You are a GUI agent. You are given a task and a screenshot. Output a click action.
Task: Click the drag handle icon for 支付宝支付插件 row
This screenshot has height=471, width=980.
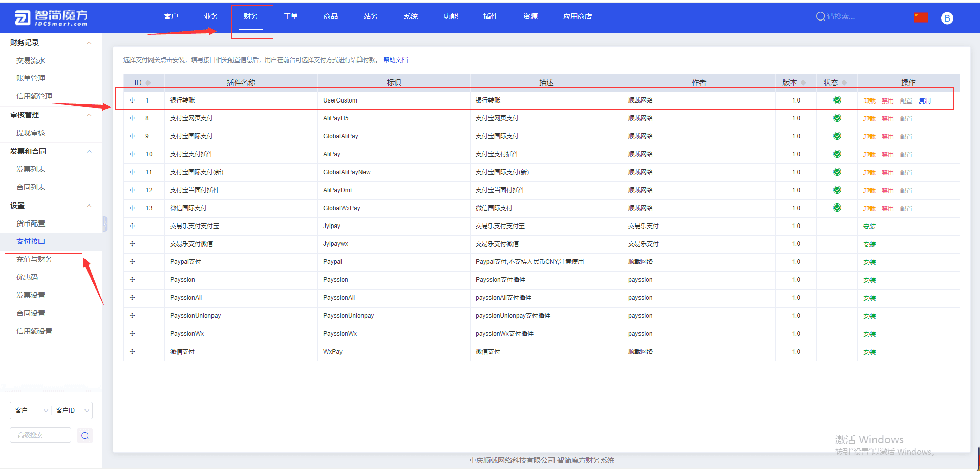point(132,154)
